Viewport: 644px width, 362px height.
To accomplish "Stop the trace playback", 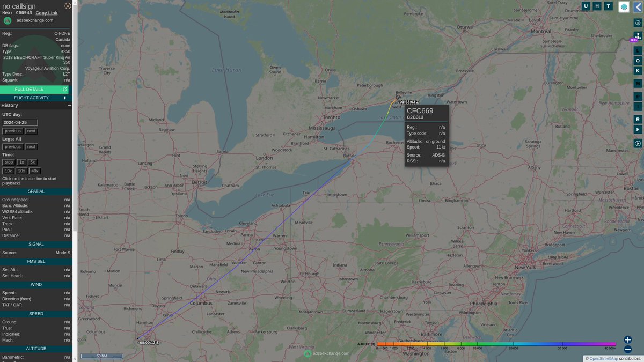I will point(9,162).
